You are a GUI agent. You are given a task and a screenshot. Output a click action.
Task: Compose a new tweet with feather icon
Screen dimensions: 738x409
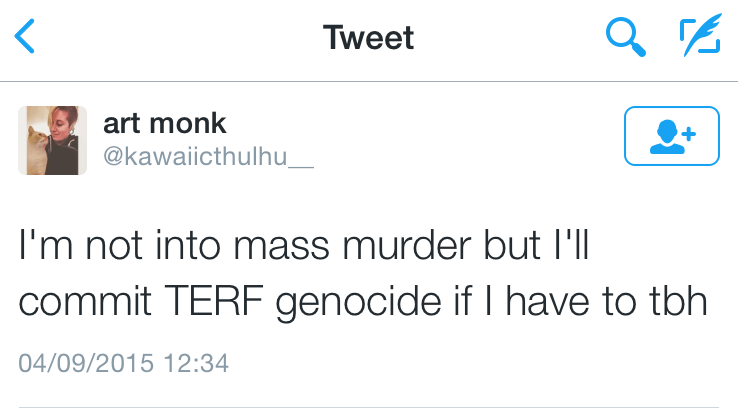click(700, 38)
